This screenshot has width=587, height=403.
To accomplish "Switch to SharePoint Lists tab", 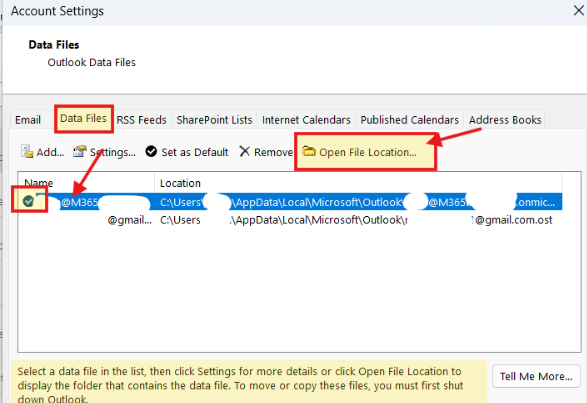I will click(x=214, y=120).
